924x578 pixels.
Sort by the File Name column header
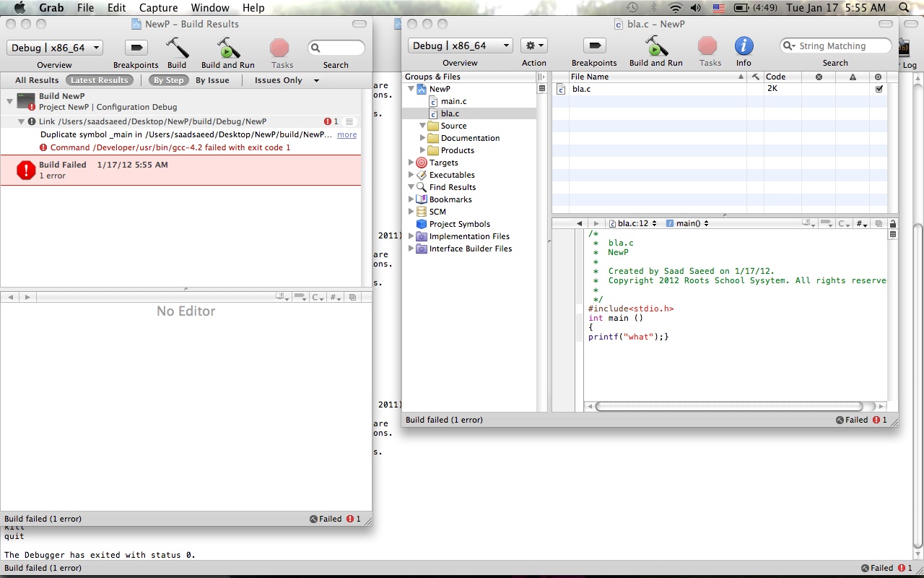tap(657, 77)
